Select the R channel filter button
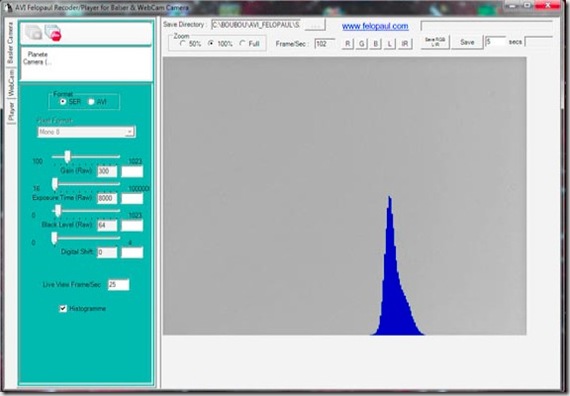The height and width of the screenshot is (396, 570). [x=348, y=44]
